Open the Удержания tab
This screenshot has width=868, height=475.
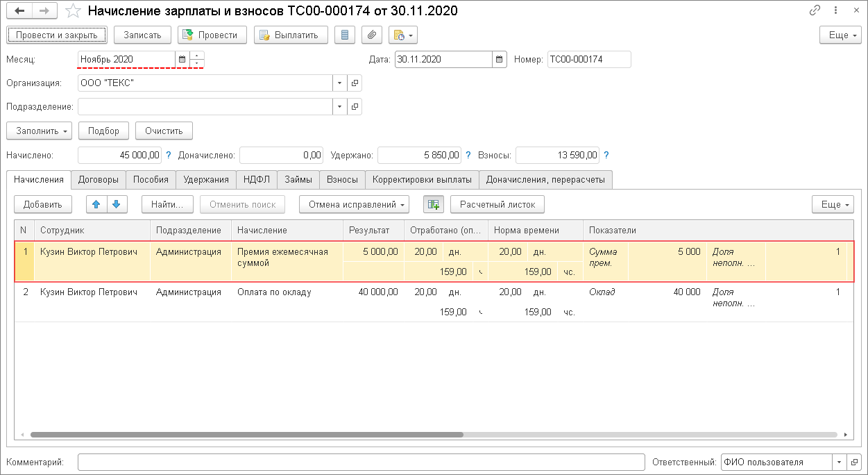206,179
